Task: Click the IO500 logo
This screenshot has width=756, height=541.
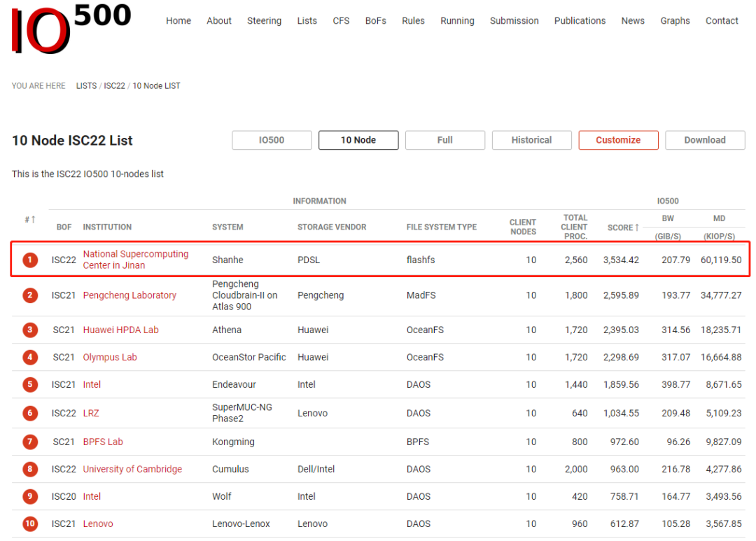Action: pos(71,29)
